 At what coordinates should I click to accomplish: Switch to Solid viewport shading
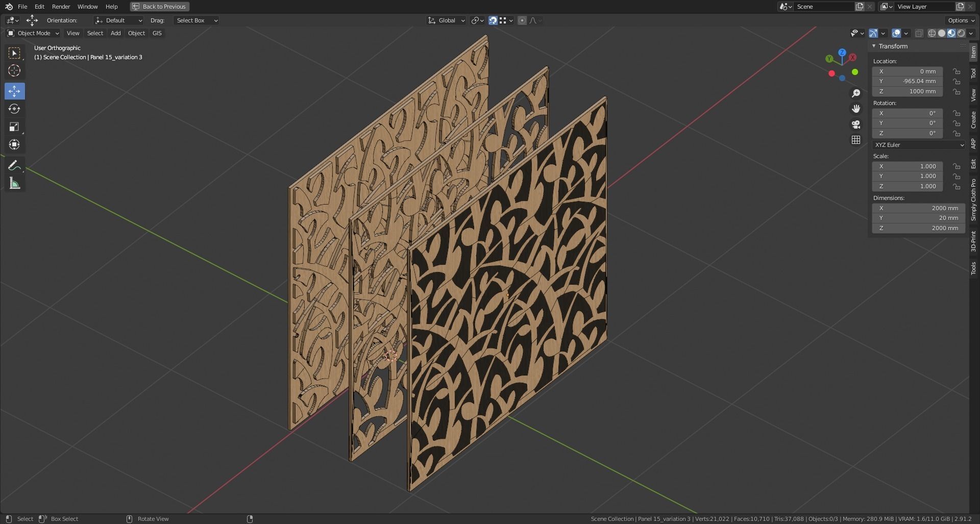pyautogui.click(x=942, y=33)
